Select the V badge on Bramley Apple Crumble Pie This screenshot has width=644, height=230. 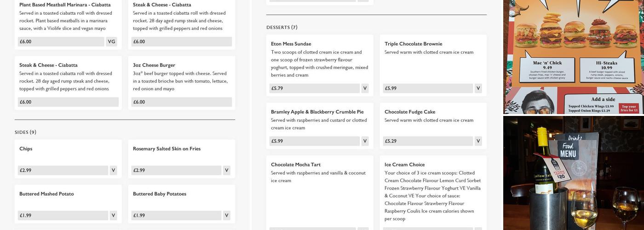[365, 141]
